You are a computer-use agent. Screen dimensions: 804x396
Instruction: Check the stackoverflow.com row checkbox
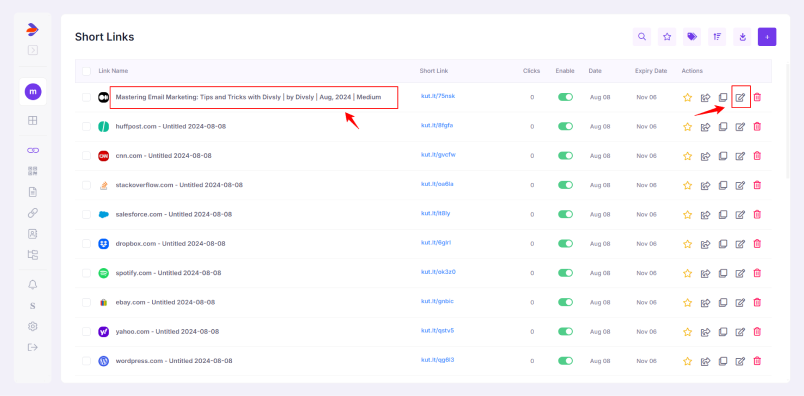click(x=86, y=185)
